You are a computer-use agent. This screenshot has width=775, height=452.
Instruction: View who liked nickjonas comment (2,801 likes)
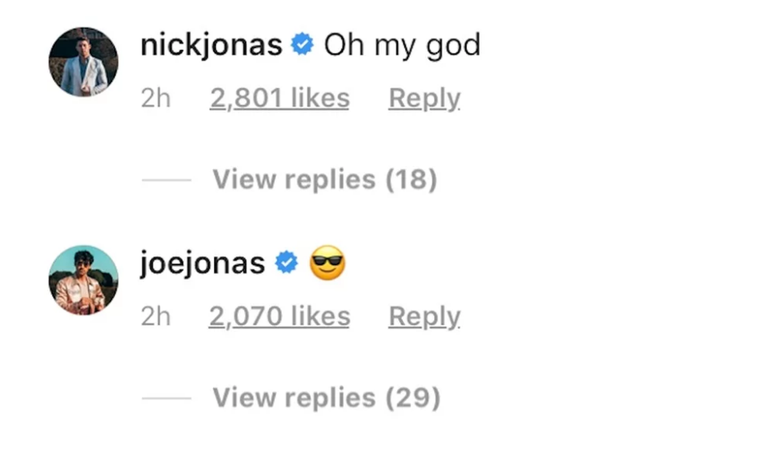(x=280, y=98)
